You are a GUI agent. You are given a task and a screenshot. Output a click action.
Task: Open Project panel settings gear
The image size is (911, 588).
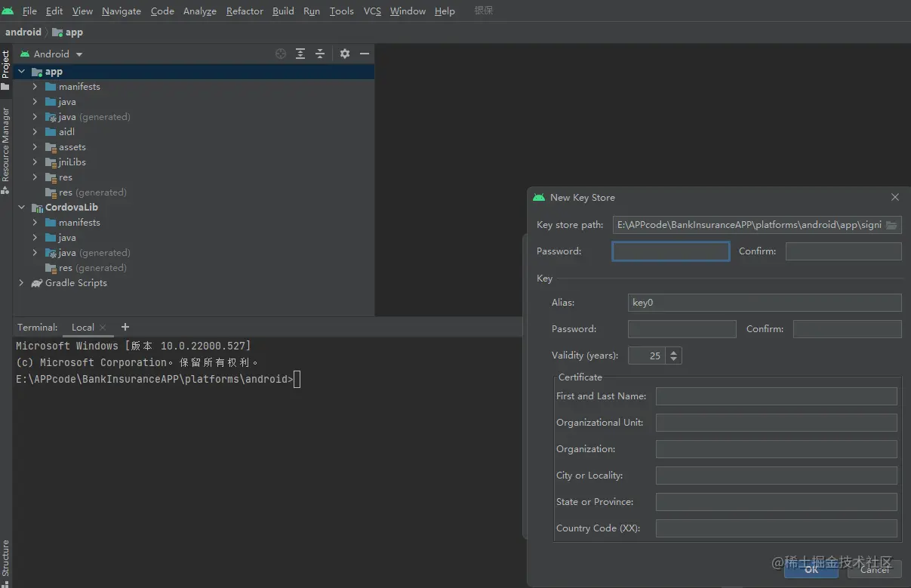[x=345, y=54]
